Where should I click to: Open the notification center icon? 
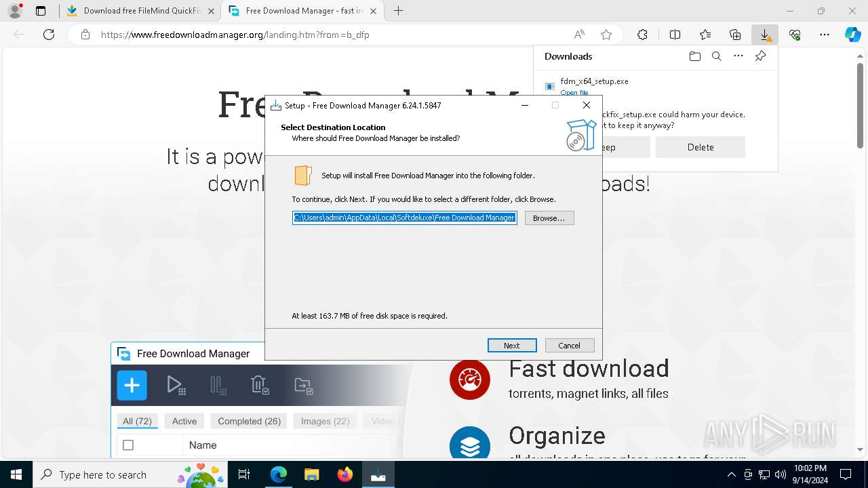coord(846,474)
